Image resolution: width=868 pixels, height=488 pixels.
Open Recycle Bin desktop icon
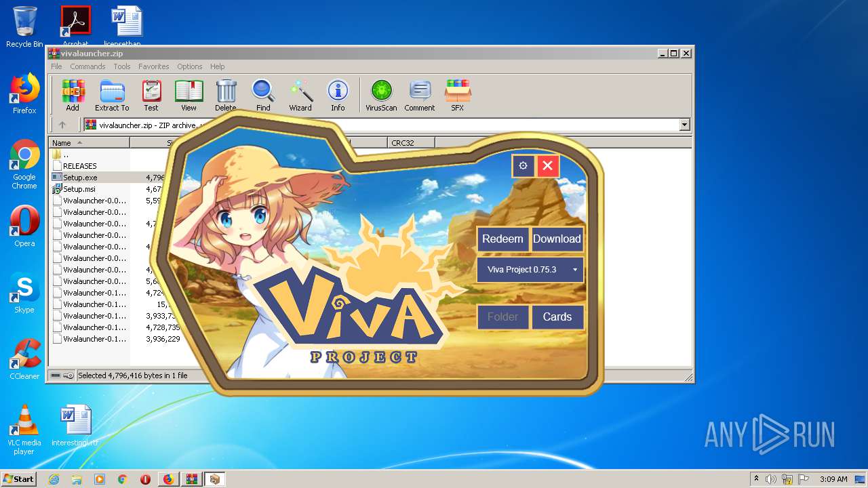pyautogui.click(x=24, y=27)
